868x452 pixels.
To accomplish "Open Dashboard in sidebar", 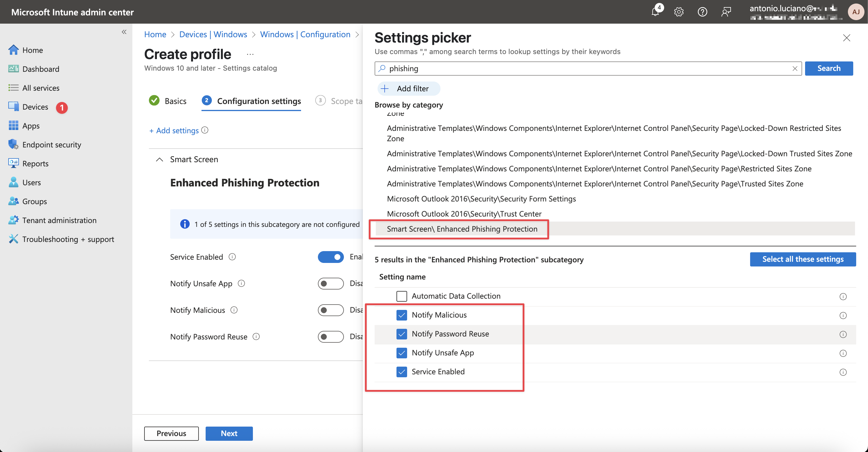I will click(34, 69).
